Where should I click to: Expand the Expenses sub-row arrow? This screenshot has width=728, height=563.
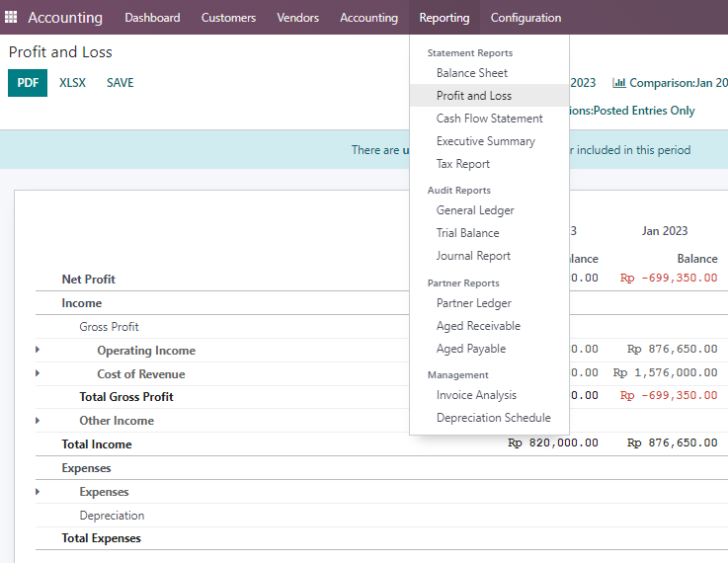coord(38,492)
